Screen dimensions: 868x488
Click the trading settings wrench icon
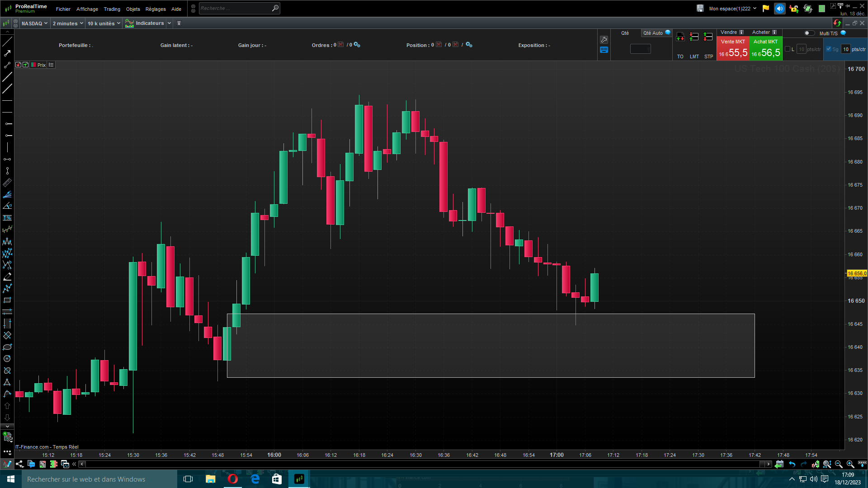604,40
